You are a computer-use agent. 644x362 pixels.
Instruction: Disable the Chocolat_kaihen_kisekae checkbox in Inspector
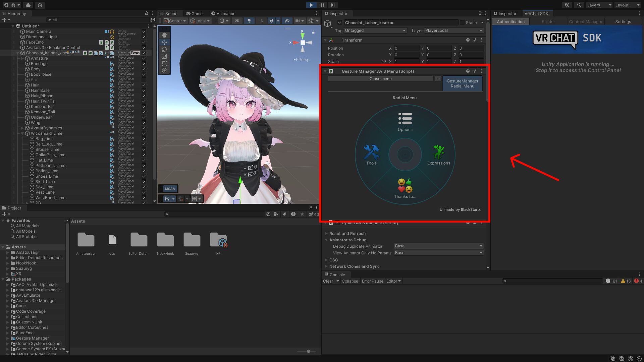click(x=340, y=22)
